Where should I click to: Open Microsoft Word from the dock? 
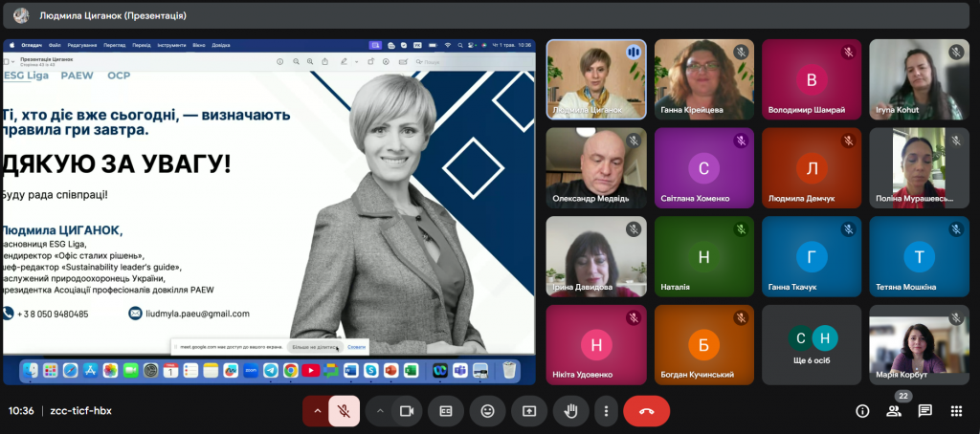coord(350,370)
